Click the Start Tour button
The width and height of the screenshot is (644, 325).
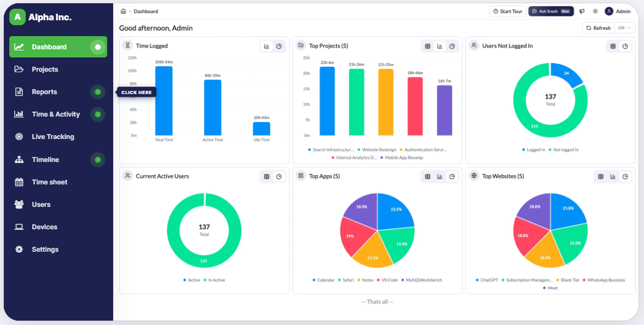click(508, 11)
